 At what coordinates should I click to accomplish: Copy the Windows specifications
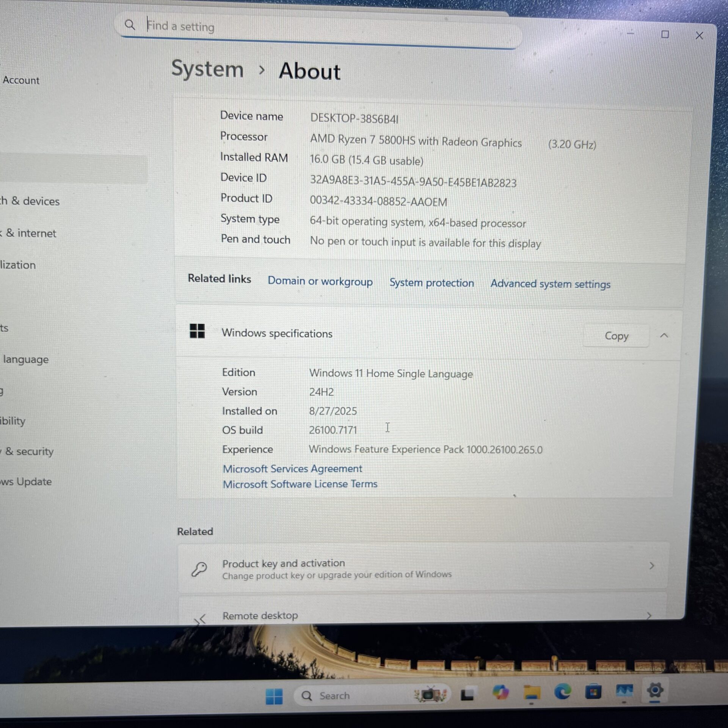coord(616,336)
